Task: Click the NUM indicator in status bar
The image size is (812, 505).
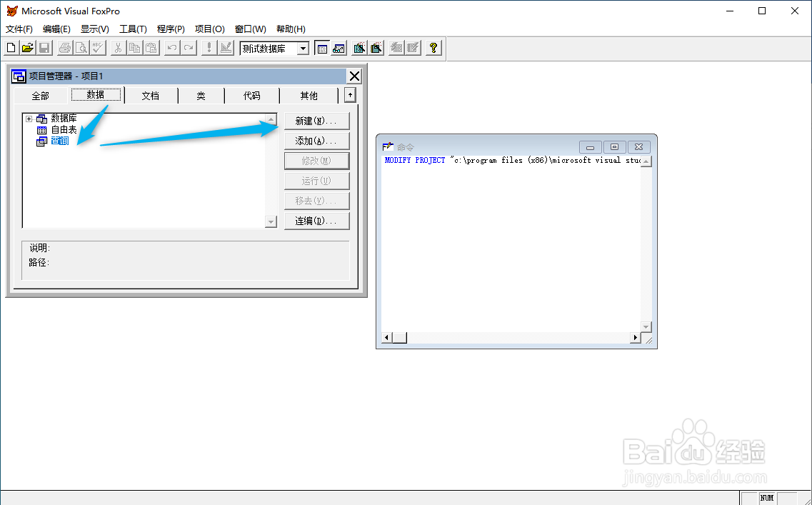Action: [767, 499]
